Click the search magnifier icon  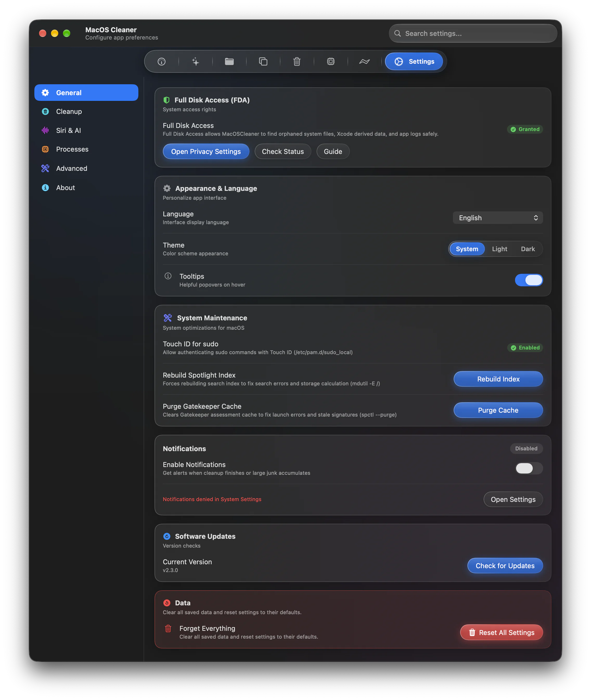[x=397, y=34]
